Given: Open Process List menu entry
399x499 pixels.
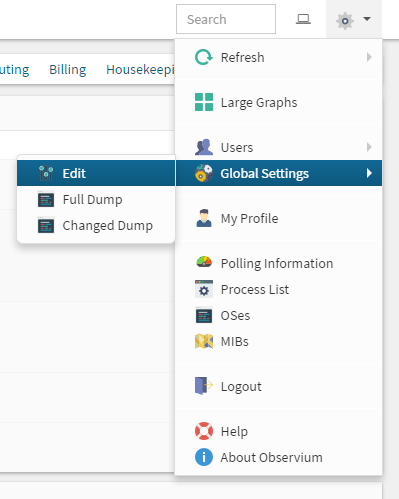Looking at the screenshot, I should pos(278,289).
